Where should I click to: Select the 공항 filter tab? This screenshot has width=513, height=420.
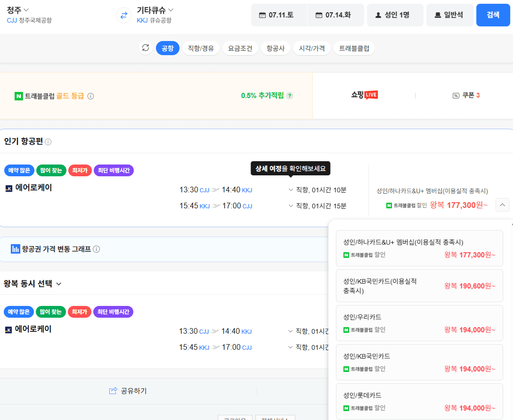pos(168,48)
